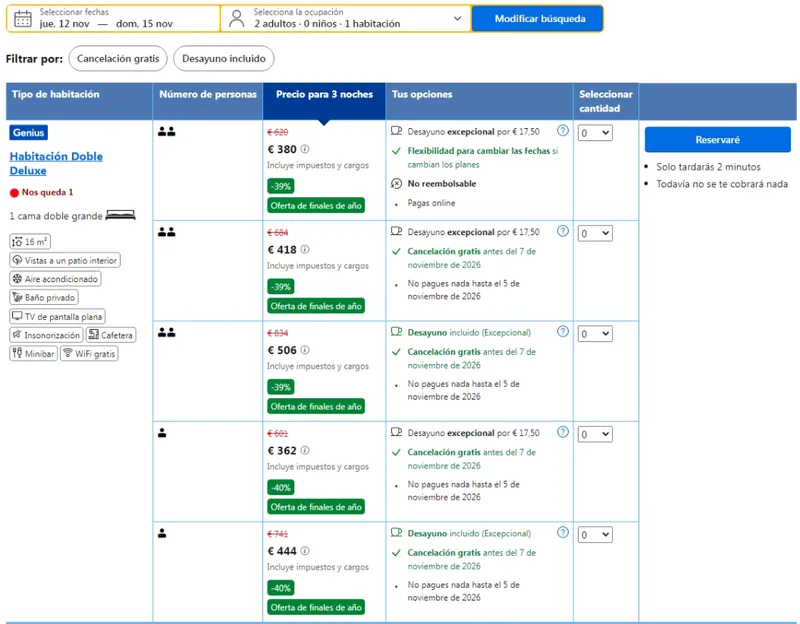
Task: Click the calendar icon beside Seleccionar fechas
Action: coord(22,18)
